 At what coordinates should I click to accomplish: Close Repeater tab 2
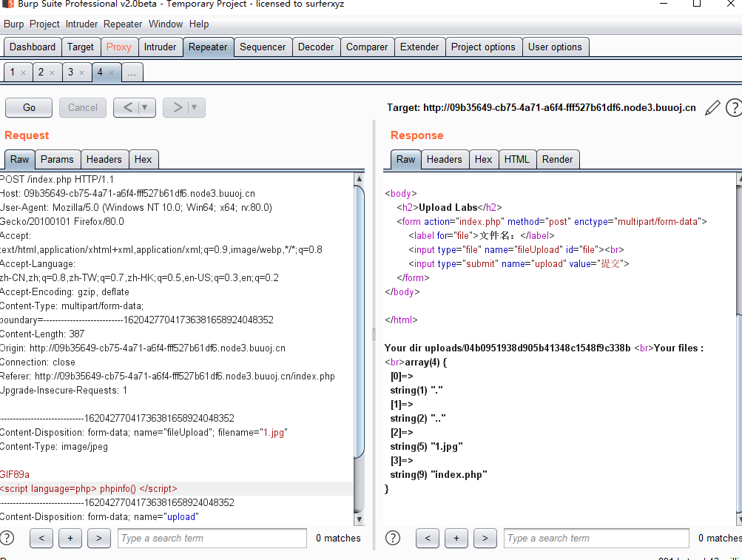coord(52,73)
